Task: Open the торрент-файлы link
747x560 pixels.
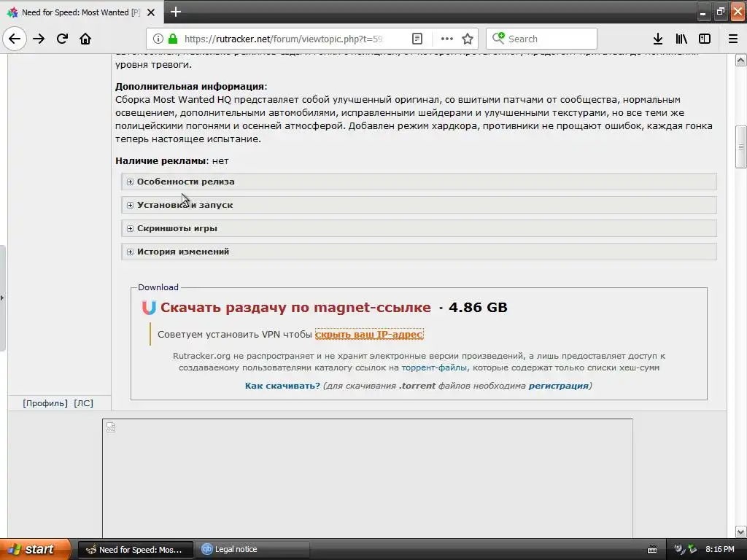Action: (434, 367)
